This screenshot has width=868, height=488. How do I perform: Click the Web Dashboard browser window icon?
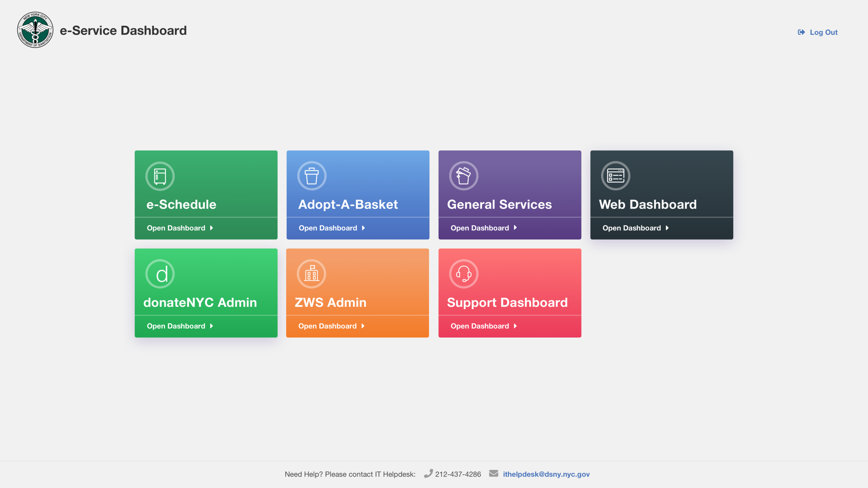(x=615, y=176)
